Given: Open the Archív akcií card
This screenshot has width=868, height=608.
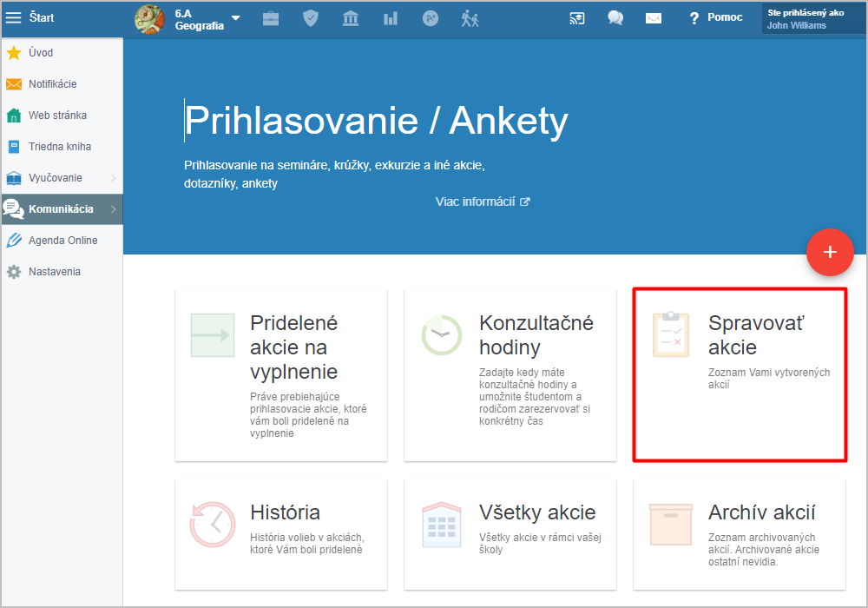Looking at the screenshot, I should (740, 534).
